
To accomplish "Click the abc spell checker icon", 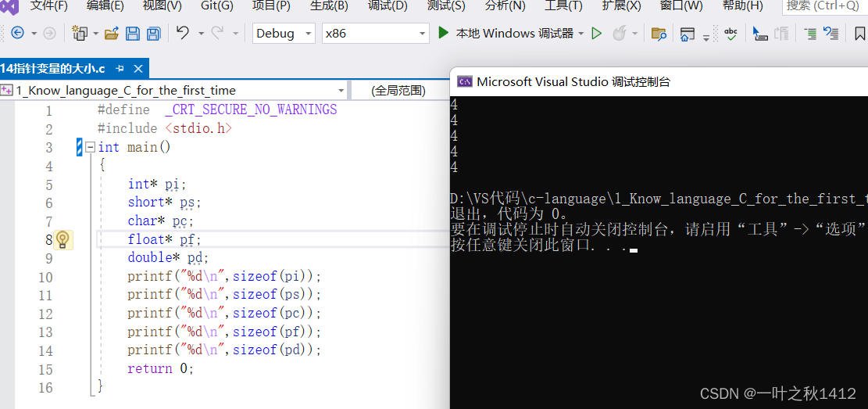I will click(731, 34).
